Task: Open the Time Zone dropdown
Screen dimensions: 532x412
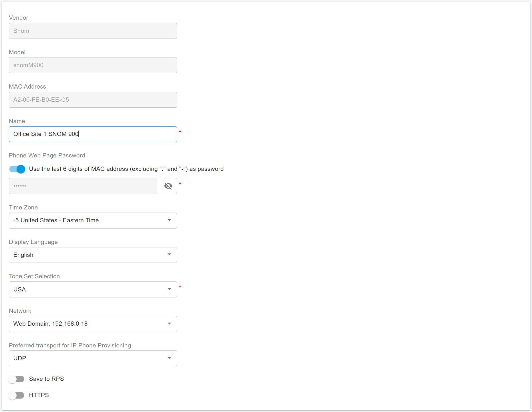Action: pyautogui.click(x=93, y=221)
